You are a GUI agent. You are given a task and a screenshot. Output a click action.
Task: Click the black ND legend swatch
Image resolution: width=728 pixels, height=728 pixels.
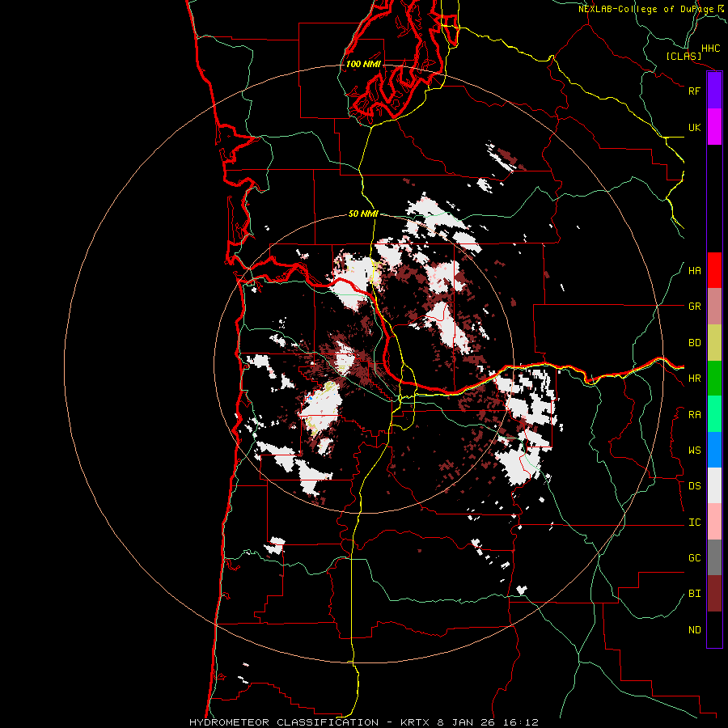(714, 629)
